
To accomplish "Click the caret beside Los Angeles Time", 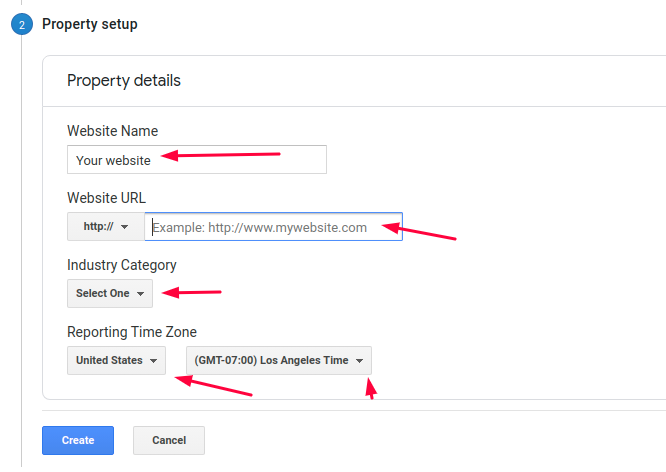I will pos(358,361).
